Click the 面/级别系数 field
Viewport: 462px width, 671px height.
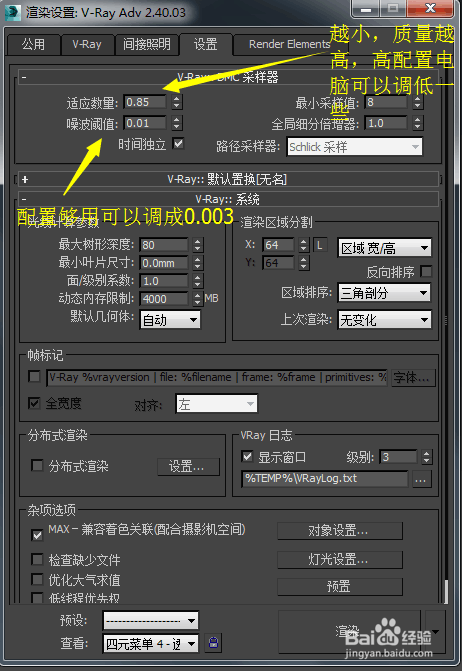(164, 281)
